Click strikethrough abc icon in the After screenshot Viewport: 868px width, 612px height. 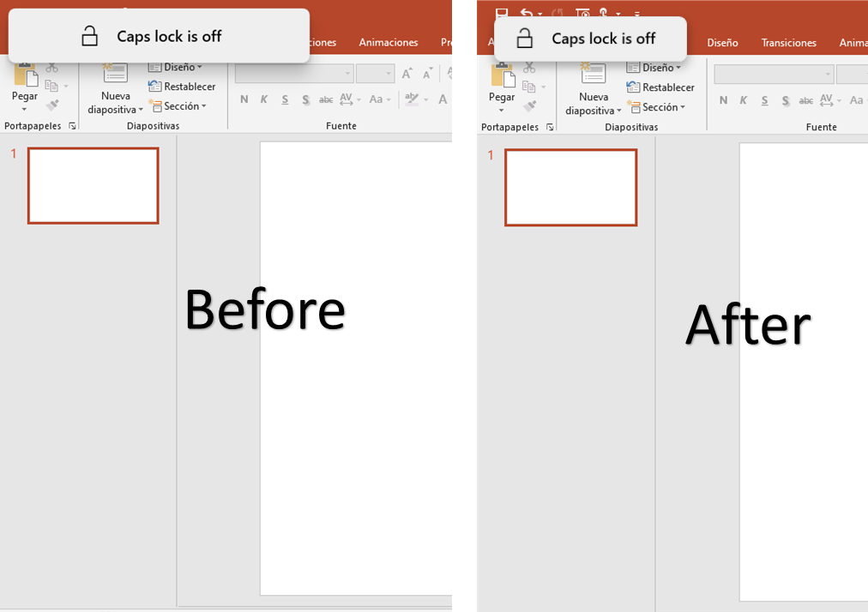pyautogui.click(x=806, y=100)
